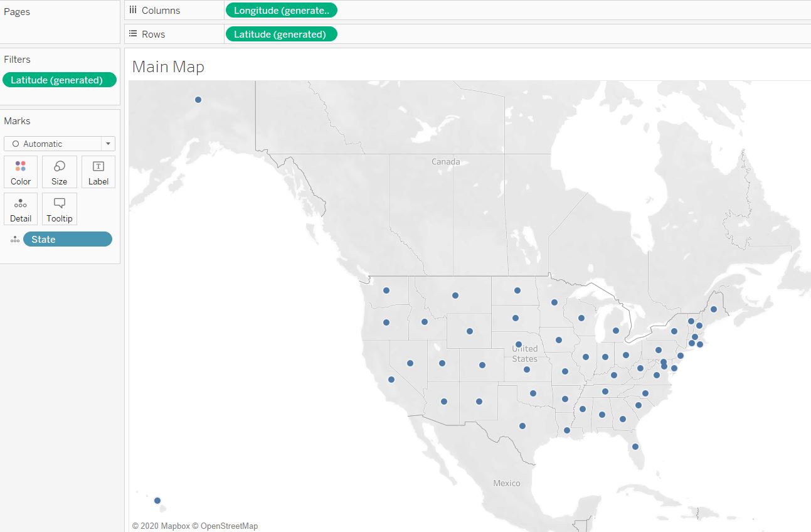Click the detail icon beside State pill
The height and width of the screenshot is (532, 811).
click(15, 240)
